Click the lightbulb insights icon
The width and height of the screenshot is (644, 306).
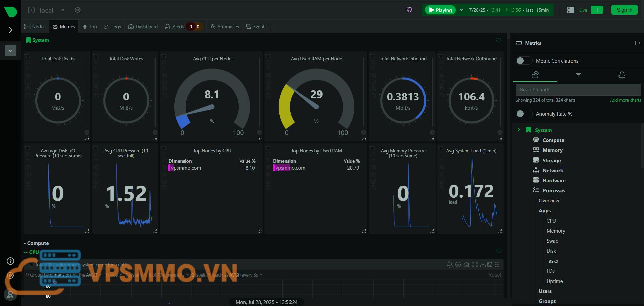coord(409,10)
